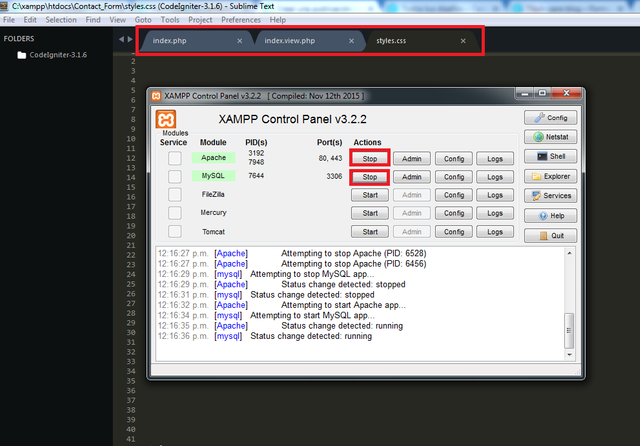Toggle the Tomcat service checkbox
Image resolution: width=640 pixels, height=446 pixels.
(x=175, y=231)
